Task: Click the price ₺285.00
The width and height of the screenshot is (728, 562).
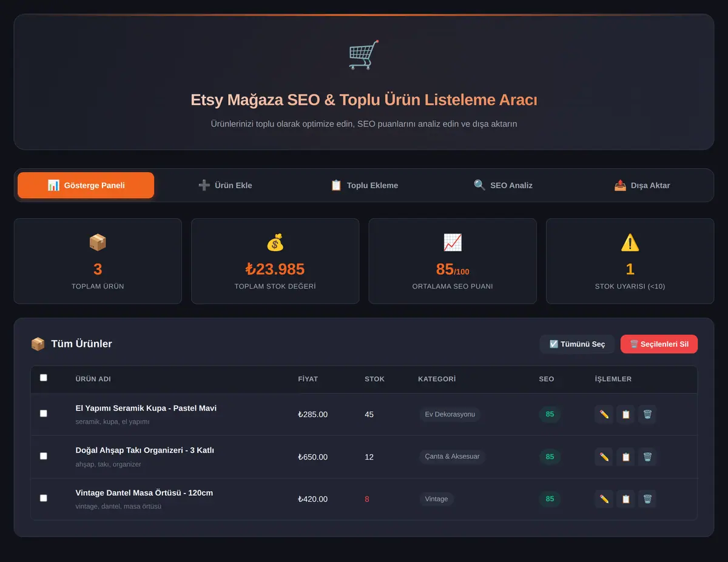Action: click(312, 415)
